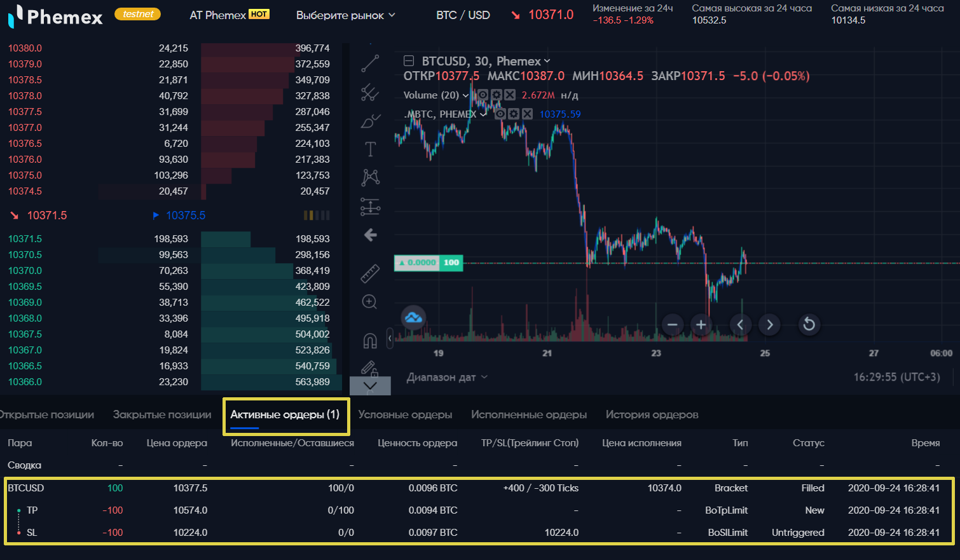Screen dimensions: 960x560
Task: Expand the hidden drawing tools chevron
Action: (370, 385)
